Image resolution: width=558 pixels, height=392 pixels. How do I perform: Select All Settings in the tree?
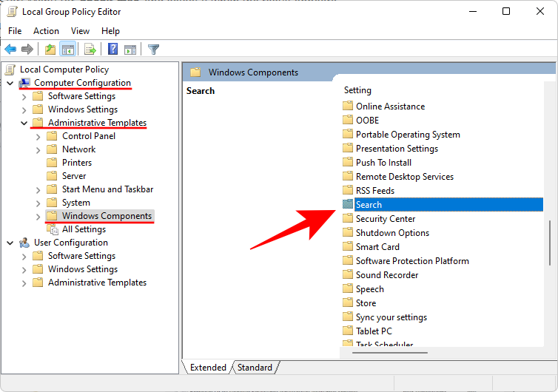click(84, 229)
